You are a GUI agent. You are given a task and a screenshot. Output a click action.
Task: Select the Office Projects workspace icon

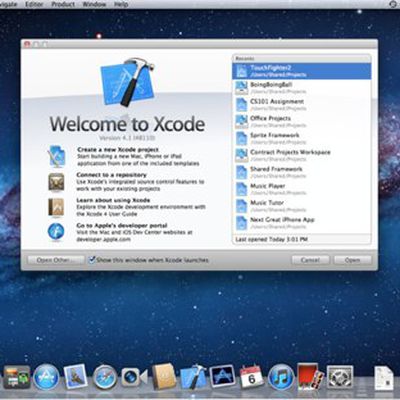241,122
